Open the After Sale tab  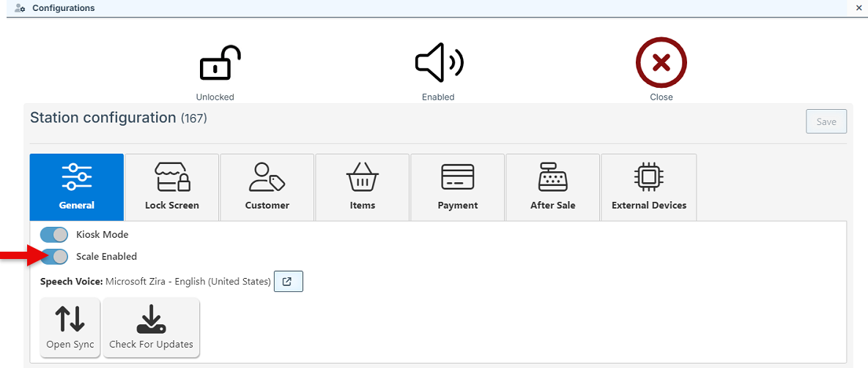(x=553, y=187)
